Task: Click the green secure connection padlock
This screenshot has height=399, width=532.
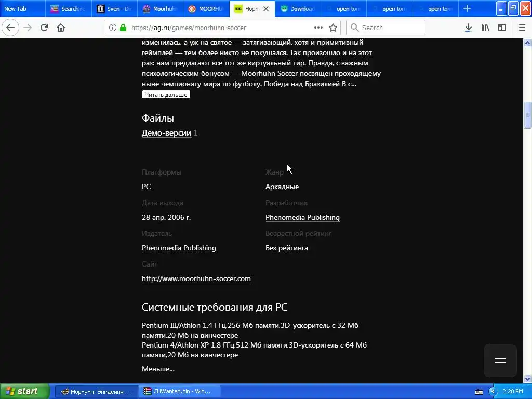Action: (x=123, y=28)
